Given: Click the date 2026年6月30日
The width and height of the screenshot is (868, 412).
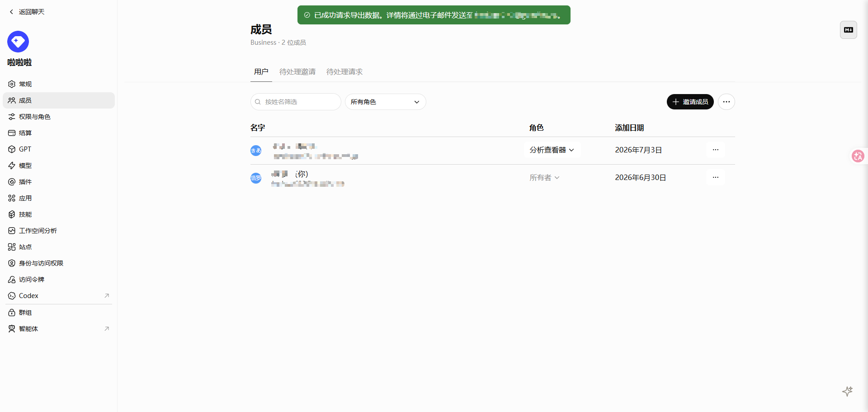Looking at the screenshot, I should pyautogui.click(x=641, y=178).
